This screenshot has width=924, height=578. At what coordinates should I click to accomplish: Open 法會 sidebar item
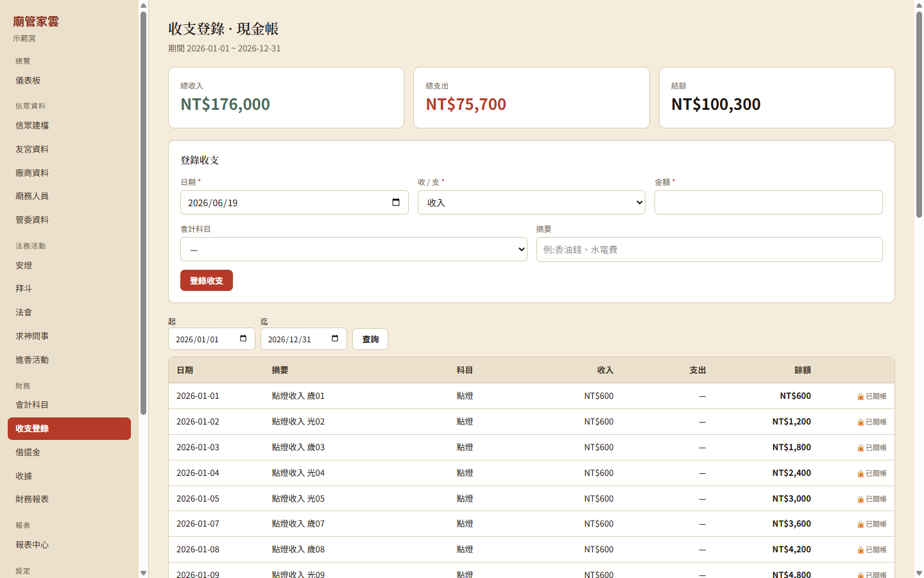tap(69, 312)
